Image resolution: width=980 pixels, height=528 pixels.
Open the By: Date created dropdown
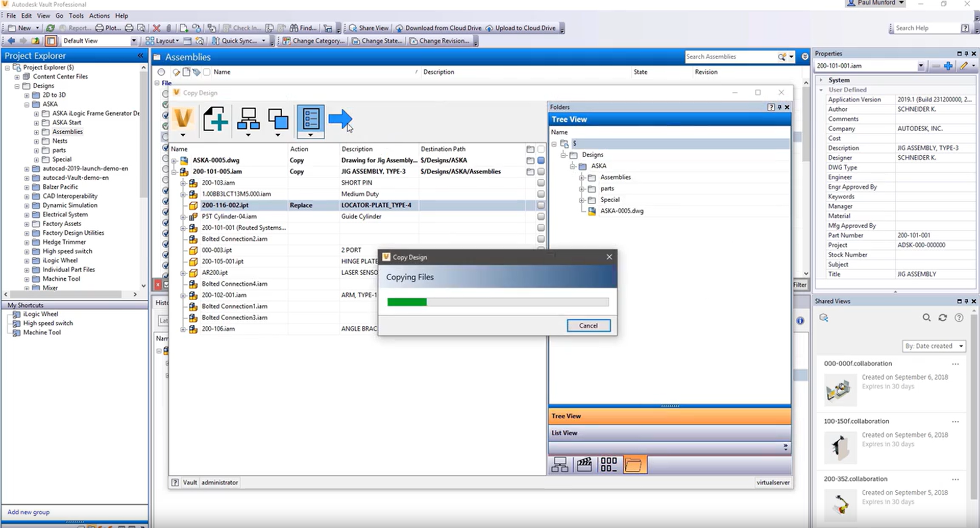pos(934,346)
